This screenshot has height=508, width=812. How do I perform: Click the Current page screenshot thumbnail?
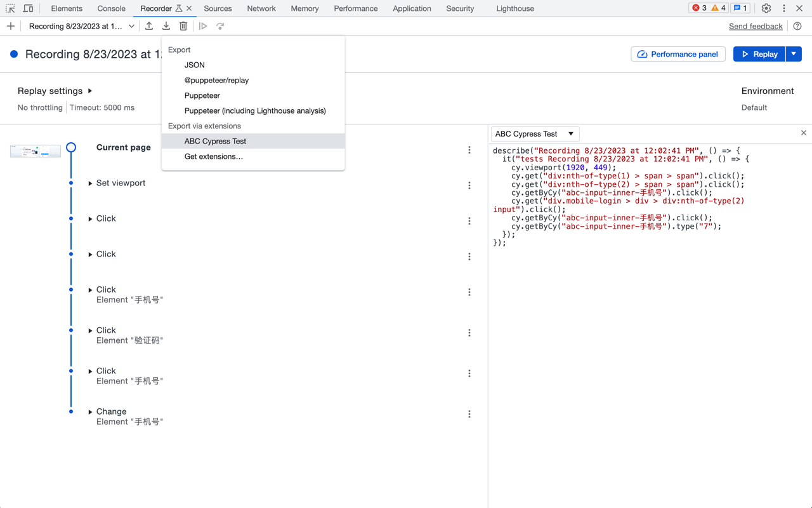click(36, 150)
